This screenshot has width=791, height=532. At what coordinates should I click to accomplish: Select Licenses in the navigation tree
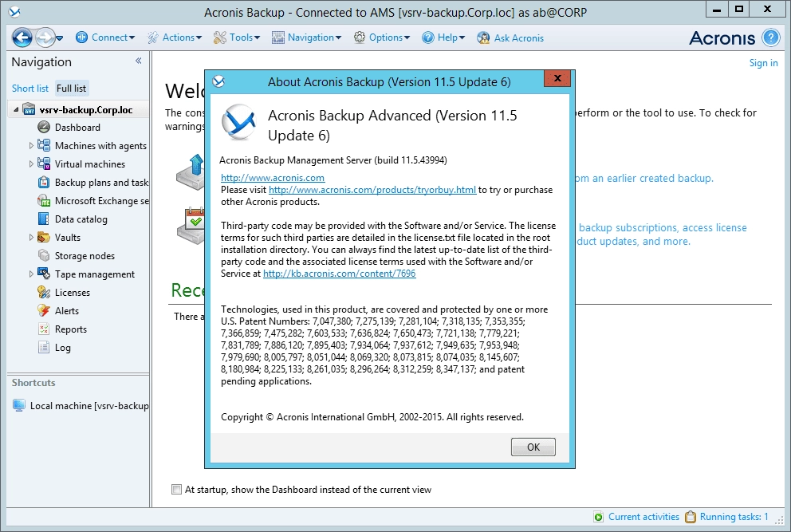pos(72,293)
